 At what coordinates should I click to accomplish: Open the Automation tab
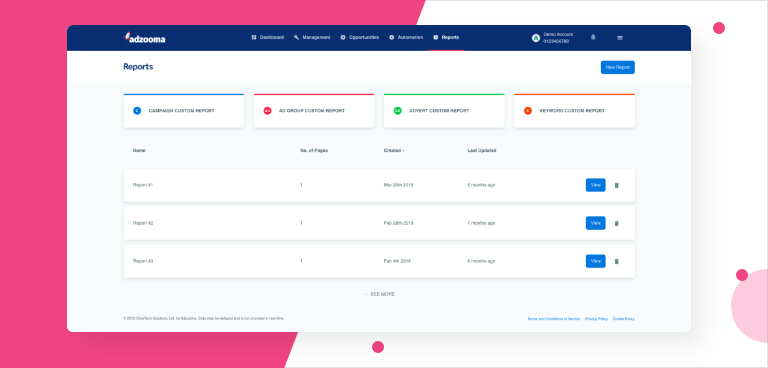pyautogui.click(x=406, y=37)
